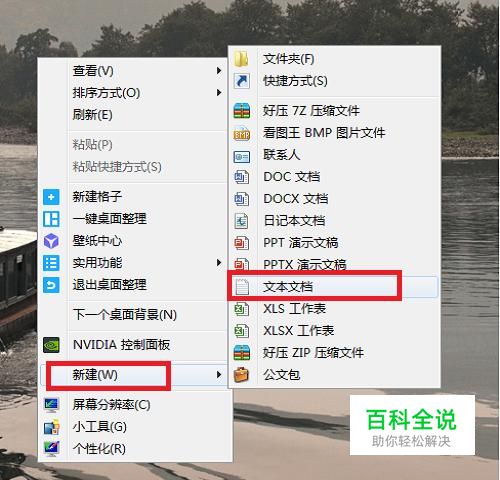Image resolution: width=500 pixels, height=480 pixels.
Task: Click the shortcut arrow icon for 快捷方式(S)
Action: [x=241, y=81]
